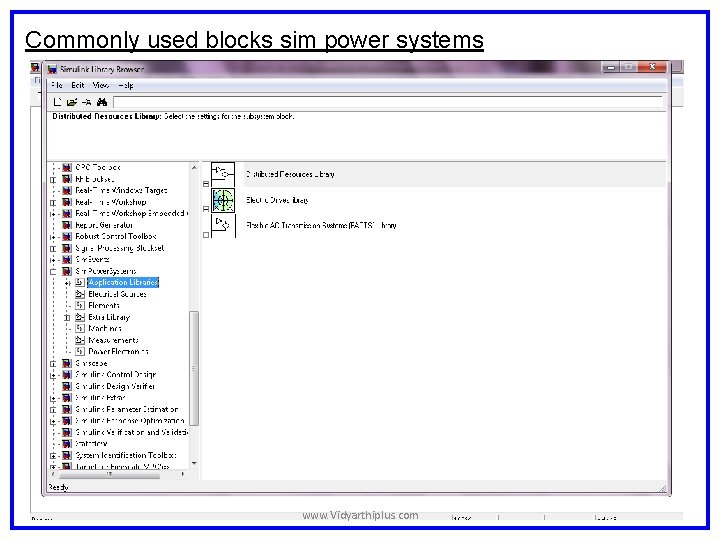Expand the Robust Control Toolbox node
This screenshot has width=720, height=540.
53,237
